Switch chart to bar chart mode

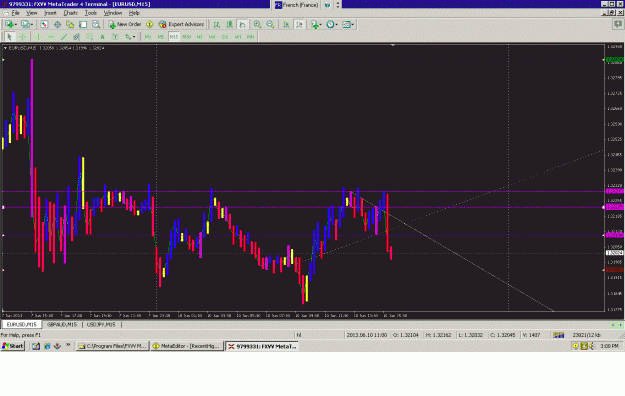click(216, 24)
